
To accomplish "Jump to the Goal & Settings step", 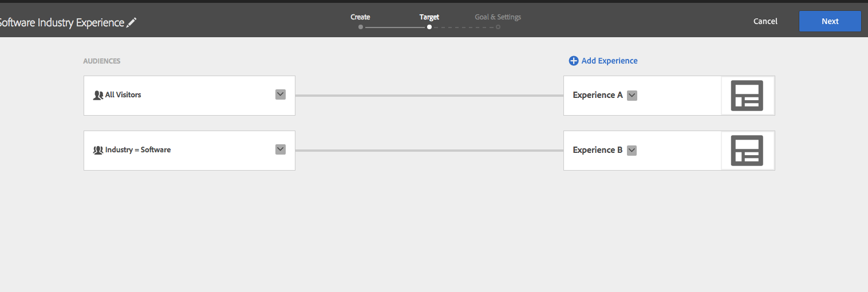I will (498, 17).
